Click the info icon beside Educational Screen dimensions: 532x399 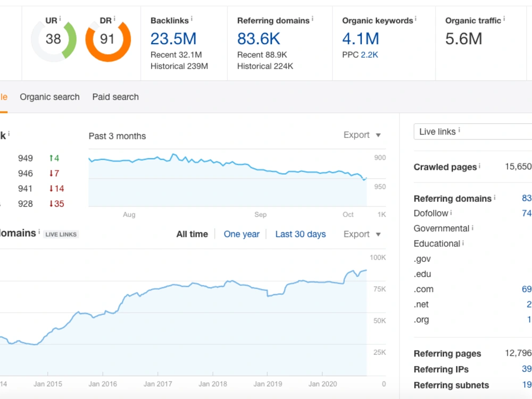[x=463, y=243]
